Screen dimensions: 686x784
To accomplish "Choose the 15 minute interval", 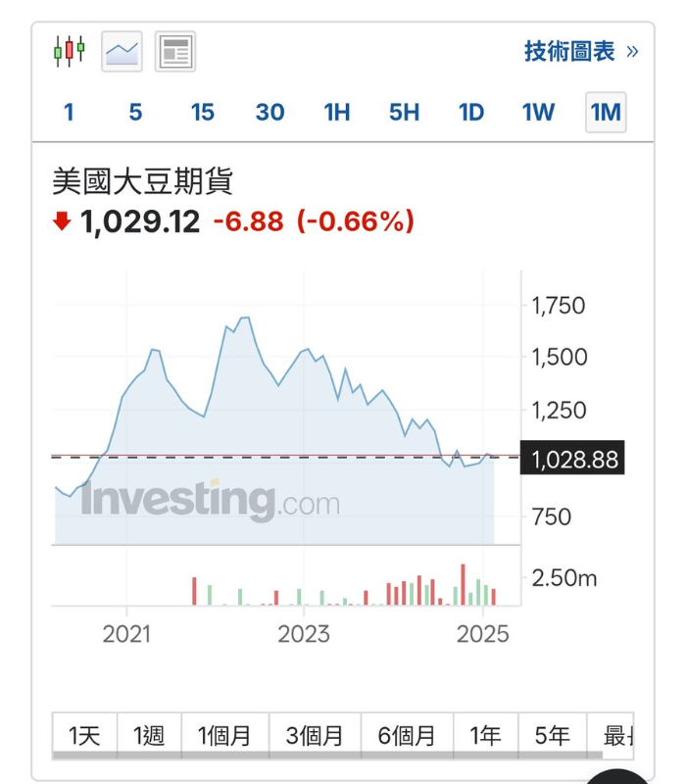I will tap(203, 113).
